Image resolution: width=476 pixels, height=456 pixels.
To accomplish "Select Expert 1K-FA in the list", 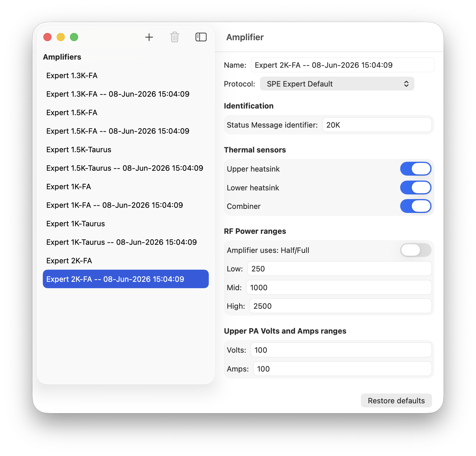I will tap(126, 187).
